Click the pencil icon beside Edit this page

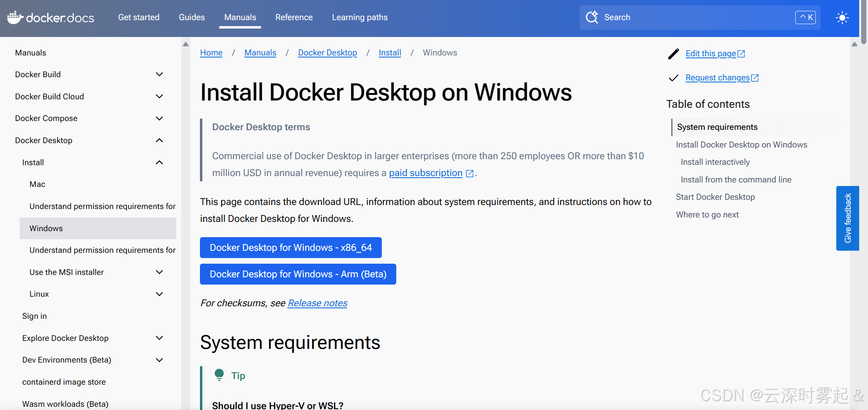click(674, 53)
